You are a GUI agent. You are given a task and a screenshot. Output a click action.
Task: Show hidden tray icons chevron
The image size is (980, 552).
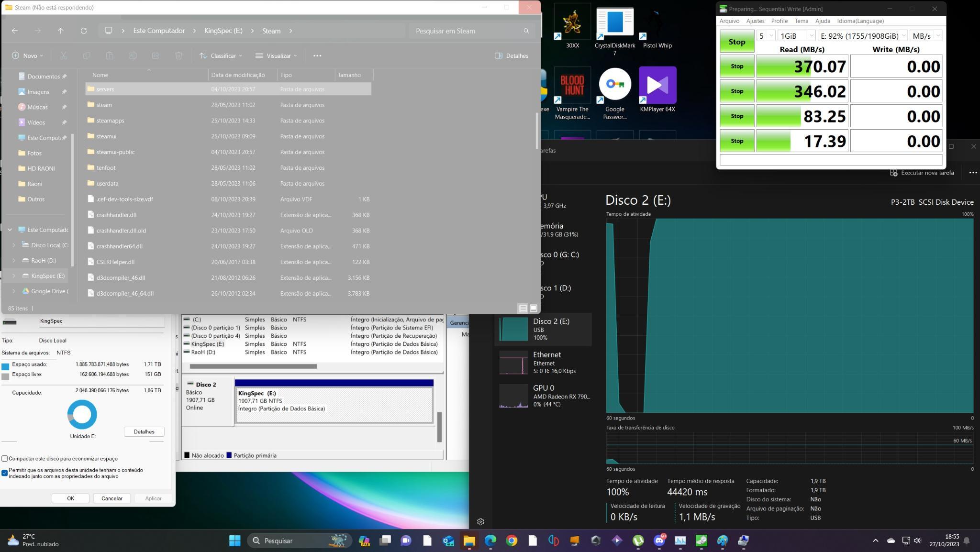(875, 541)
